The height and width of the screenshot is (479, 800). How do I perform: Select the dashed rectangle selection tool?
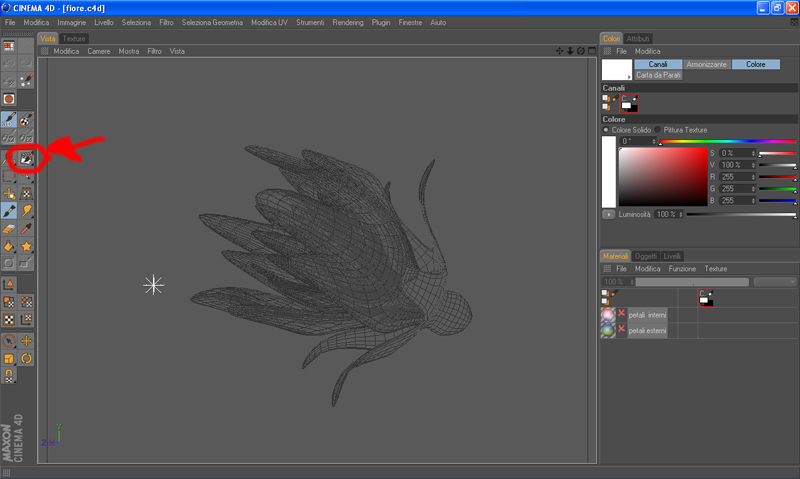click(x=9, y=177)
